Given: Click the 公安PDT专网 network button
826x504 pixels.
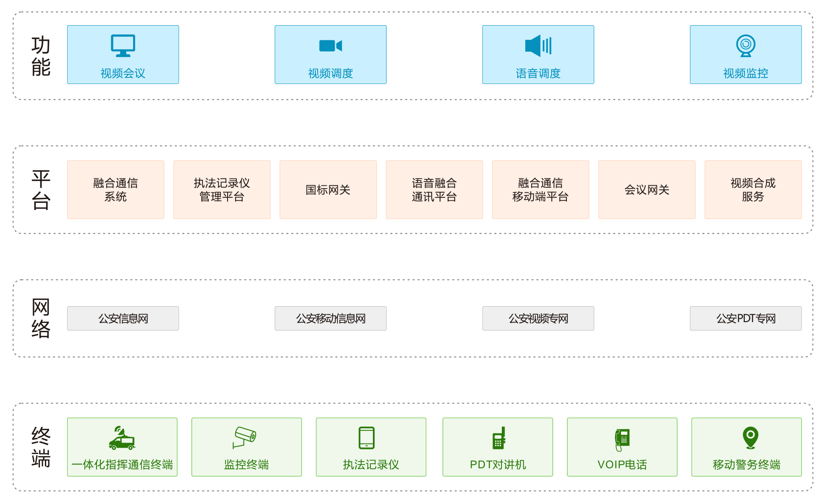Looking at the screenshot, I should [745, 318].
